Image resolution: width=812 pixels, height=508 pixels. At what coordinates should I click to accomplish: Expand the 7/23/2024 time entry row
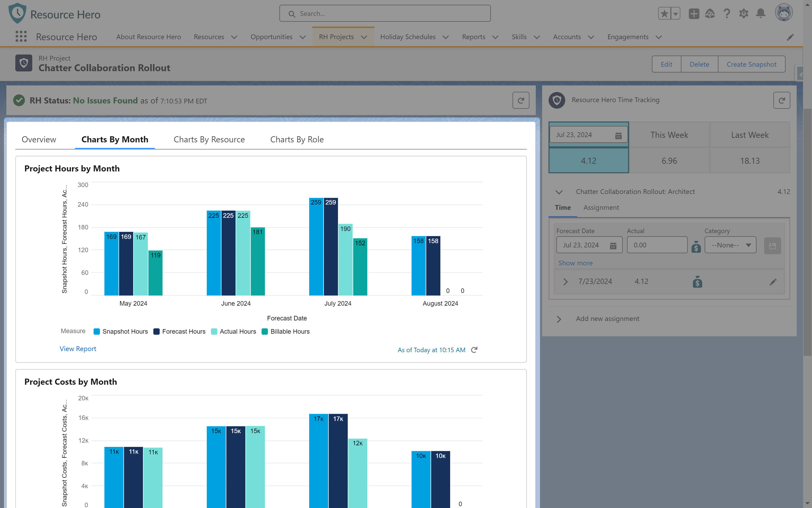(565, 282)
